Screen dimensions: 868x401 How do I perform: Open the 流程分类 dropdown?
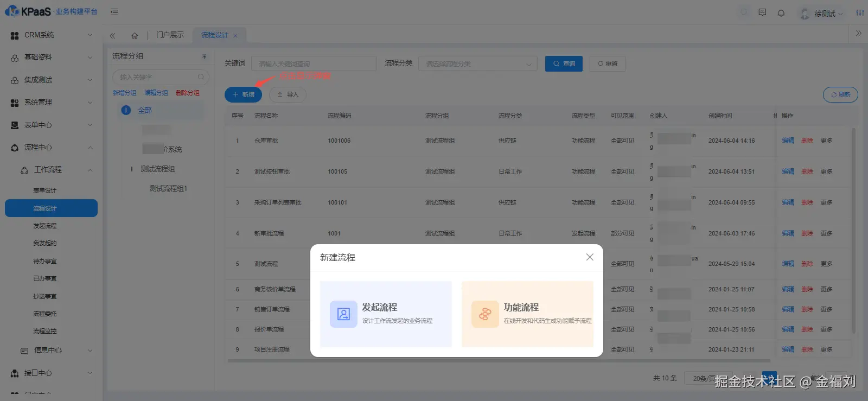coord(478,64)
